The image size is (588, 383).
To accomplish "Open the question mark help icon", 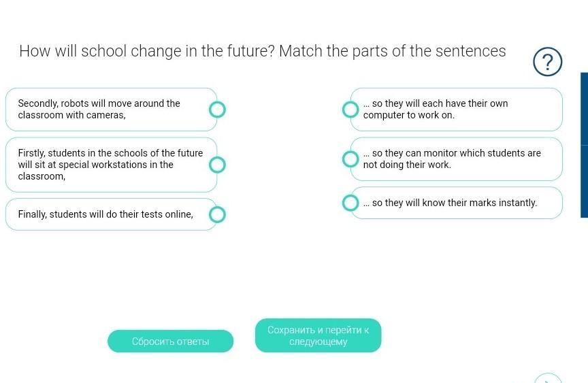I will click(x=547, y=62).
